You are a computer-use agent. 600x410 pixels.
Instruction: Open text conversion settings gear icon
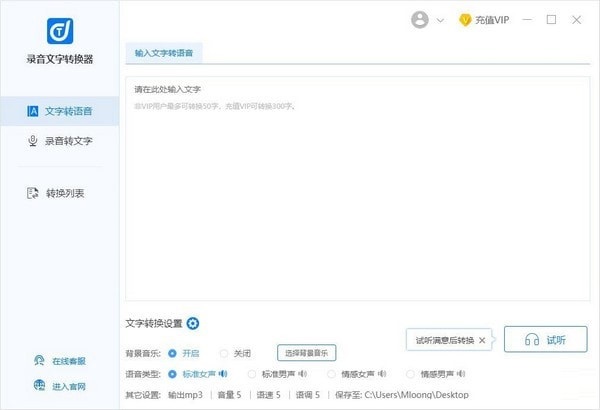tap(193, 323)
